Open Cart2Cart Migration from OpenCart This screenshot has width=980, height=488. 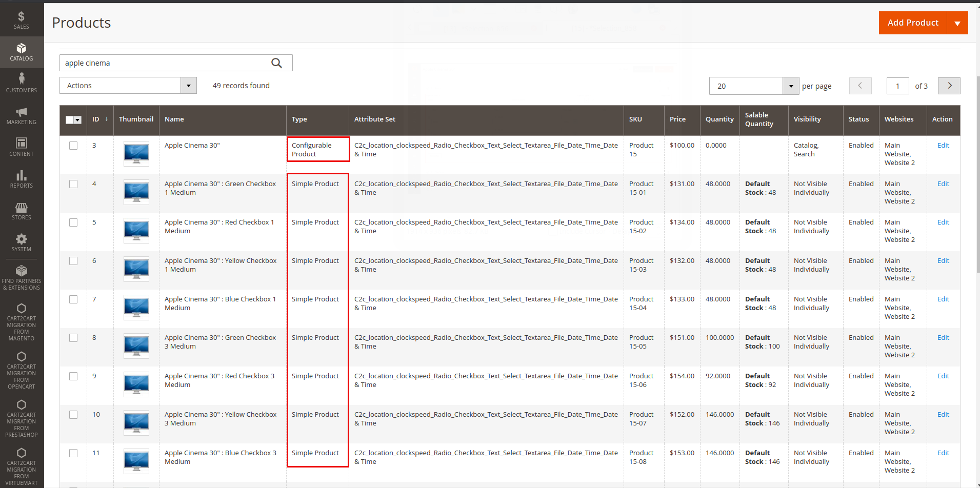22,370
